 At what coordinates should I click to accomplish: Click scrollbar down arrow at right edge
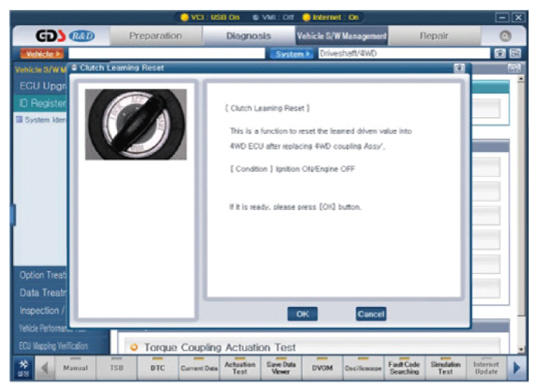(x=521, y=349)
